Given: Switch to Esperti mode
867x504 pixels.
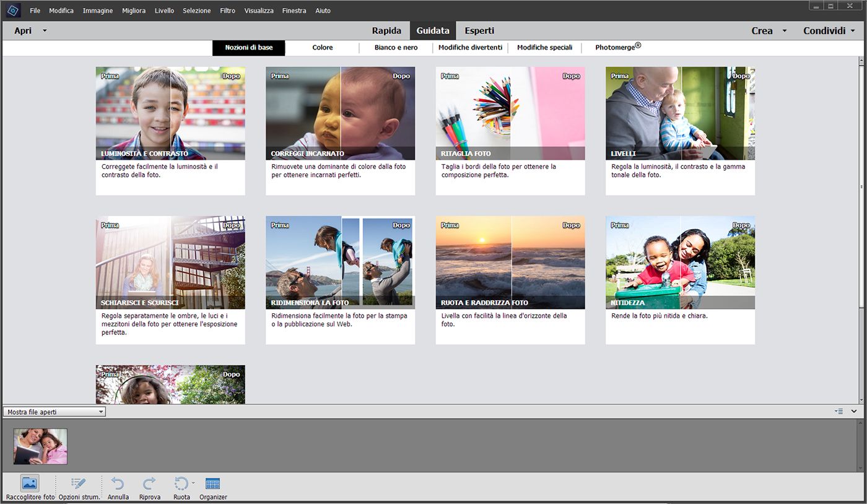Looking at the screenshot, I should [479, 30].
